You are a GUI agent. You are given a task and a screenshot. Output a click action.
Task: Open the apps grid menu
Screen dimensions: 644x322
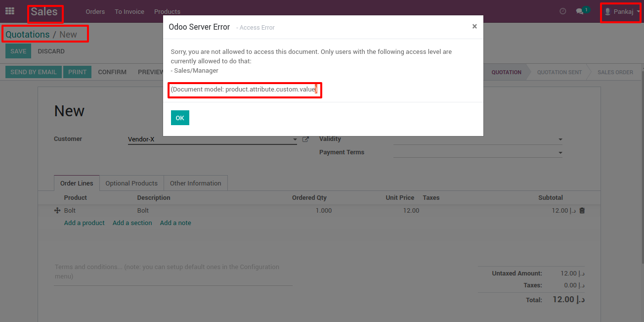pos(10,10)
